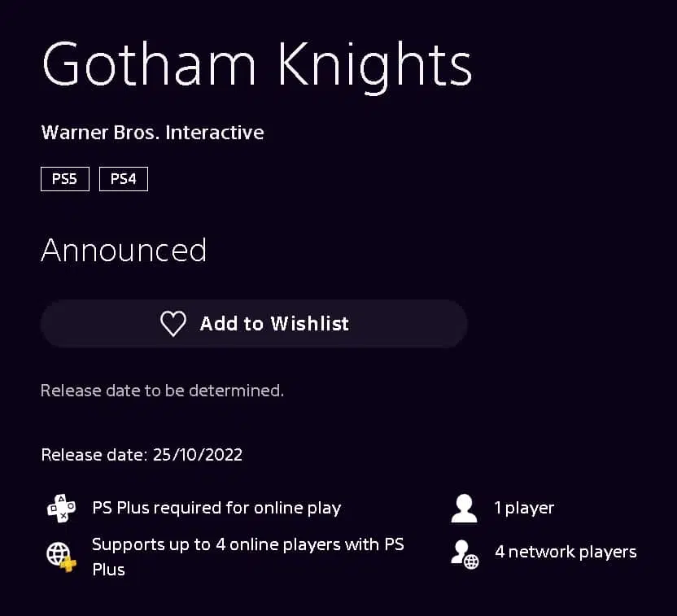Open the Warner Bros. Interactive publisher link
Screen dimensions: 677x616
pos(152,133)
